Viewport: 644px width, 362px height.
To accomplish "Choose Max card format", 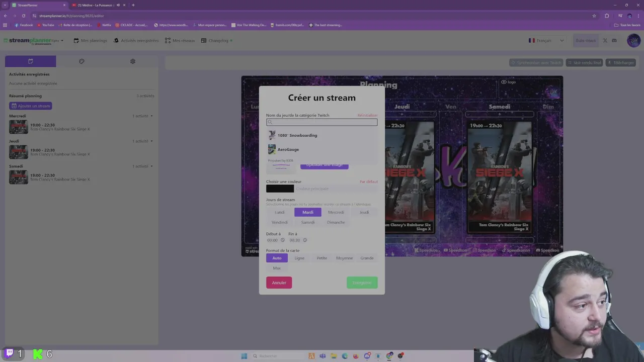I will pos(277,268).
